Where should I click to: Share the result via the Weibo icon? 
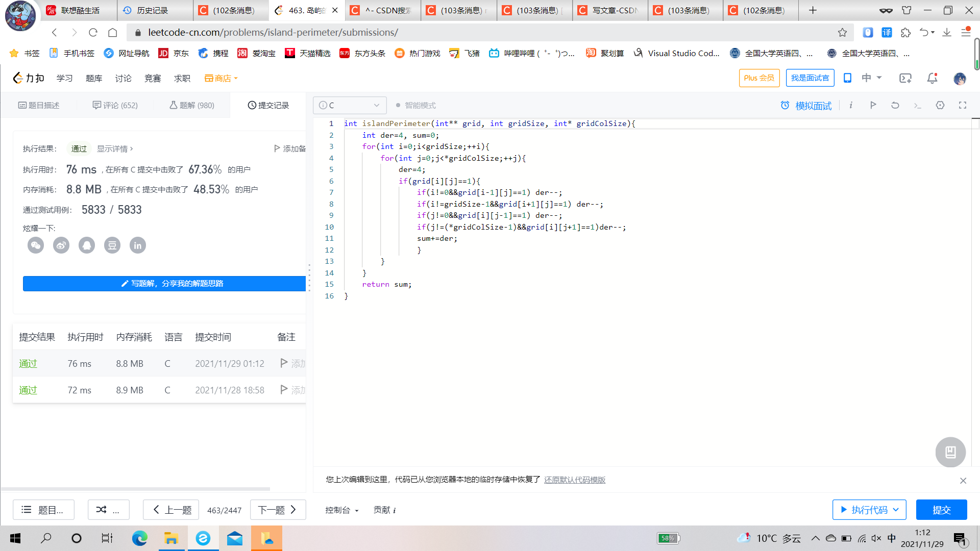(61, 245)
